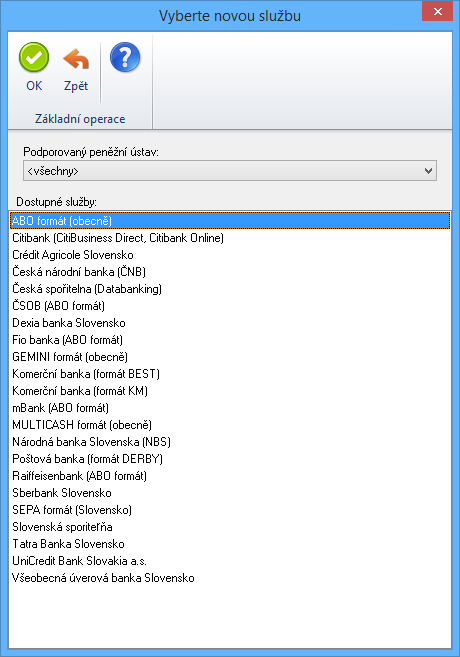
Task: Expand the Podporovaný peněžní ústav dropdown
Action: 230,171
